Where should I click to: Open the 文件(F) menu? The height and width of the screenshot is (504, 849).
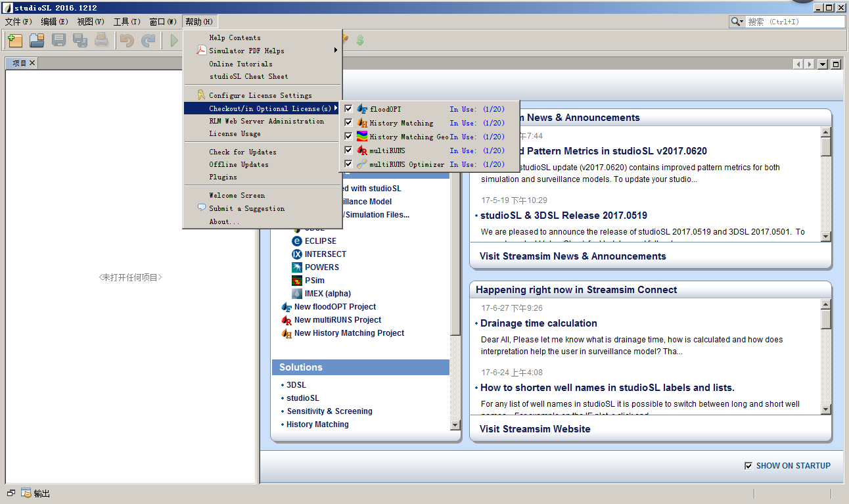[18, 22]
